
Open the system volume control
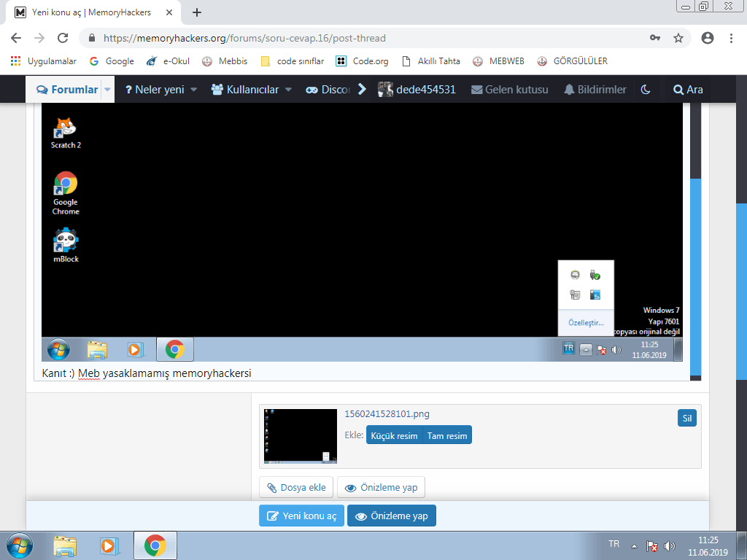pyautogui.click(x=670, y=546)
